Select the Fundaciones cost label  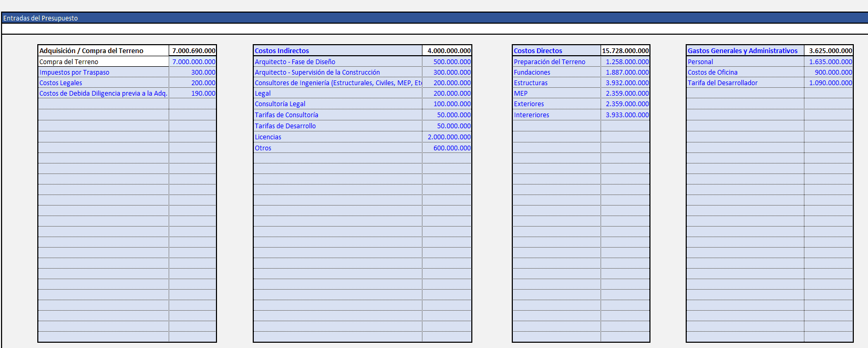556,72
